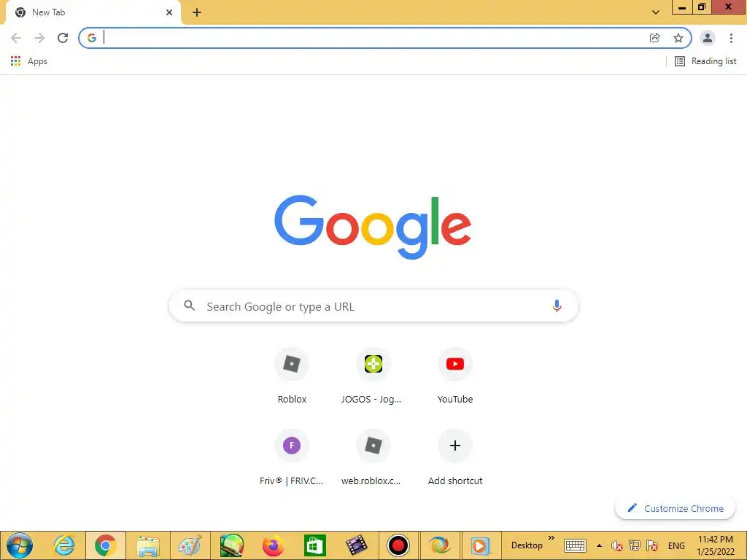Bookmark this tab with the star icon
747x560 pixels.
pos(678,38)
